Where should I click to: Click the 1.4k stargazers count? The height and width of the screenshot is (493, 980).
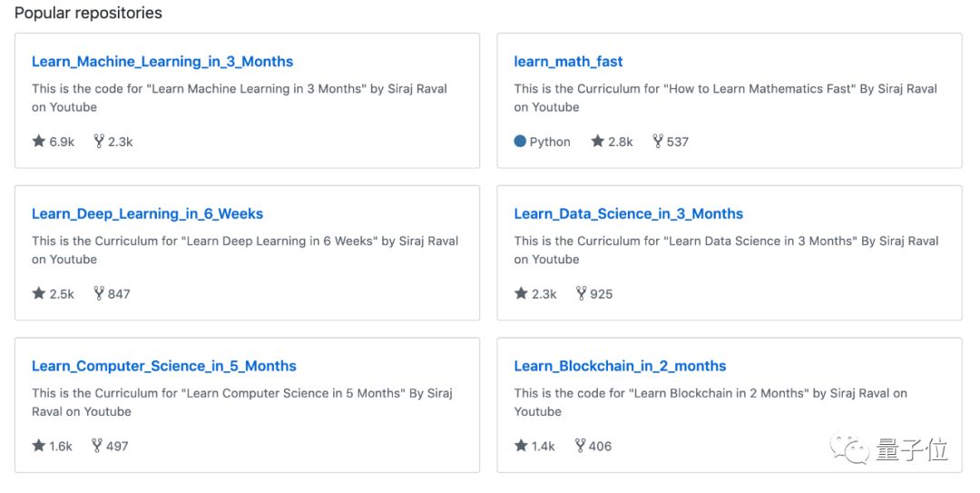pos(544,446)
